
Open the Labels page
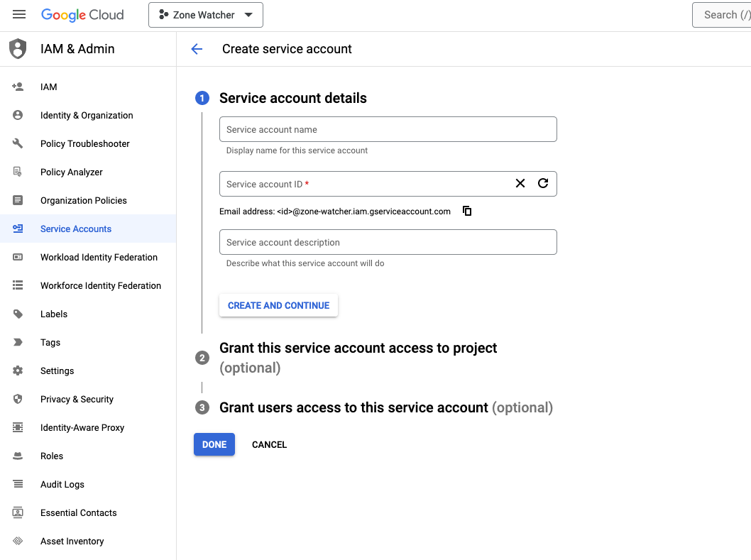[88, 314]
